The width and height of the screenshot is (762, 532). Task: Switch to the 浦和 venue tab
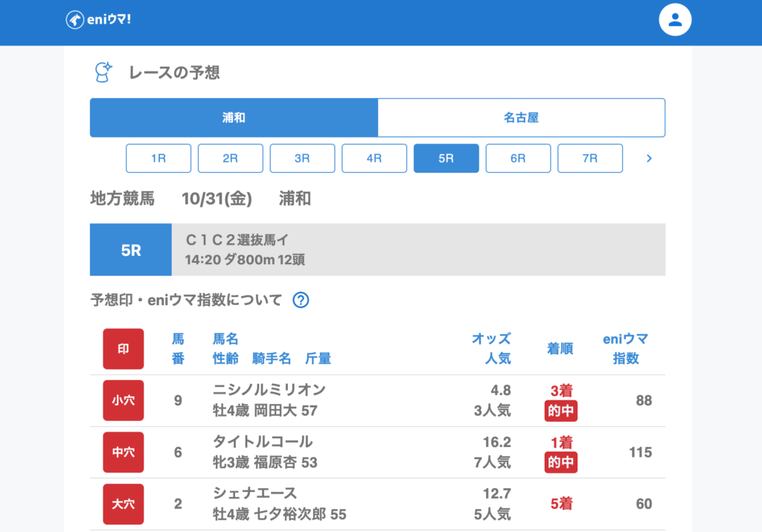tap(234, 118)
